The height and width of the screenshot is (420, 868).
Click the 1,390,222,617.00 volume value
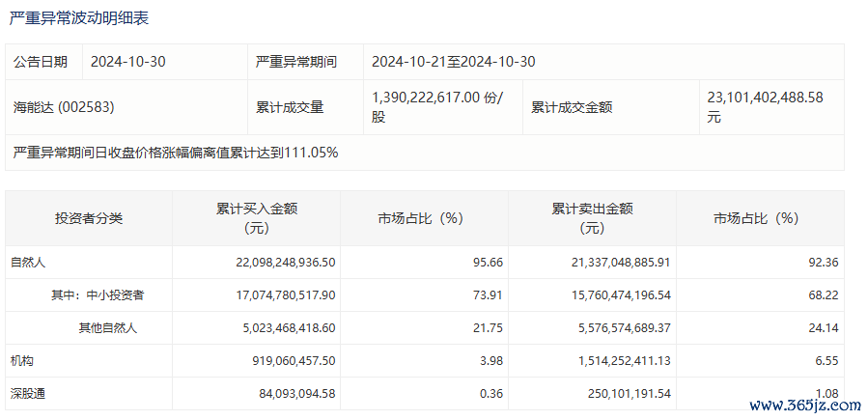[427, 98]
